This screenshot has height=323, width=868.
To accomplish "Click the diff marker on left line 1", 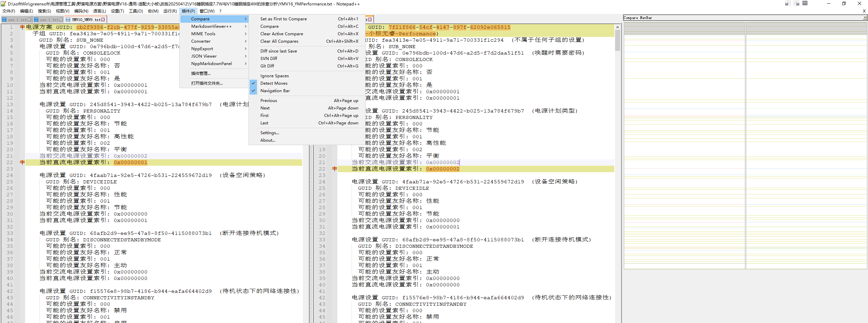I will point(22,27).
